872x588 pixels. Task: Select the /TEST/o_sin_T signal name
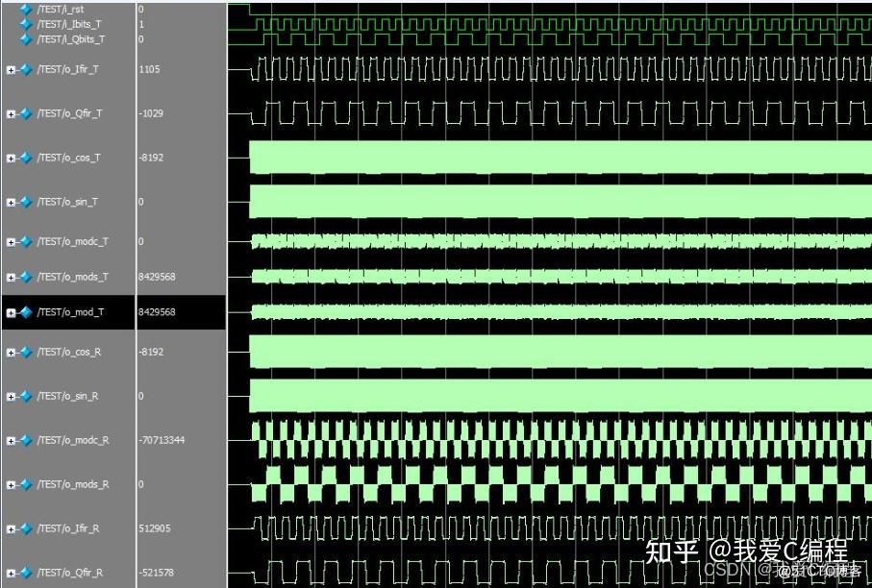pos(67,202)
